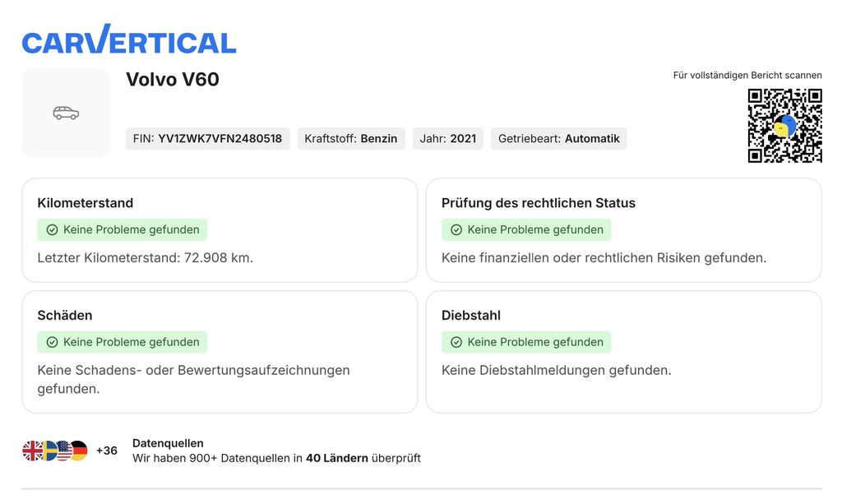Screen dimensions: 842x504
Task: Click the Volvo V60 title
Action: click(x=173, y=80)
